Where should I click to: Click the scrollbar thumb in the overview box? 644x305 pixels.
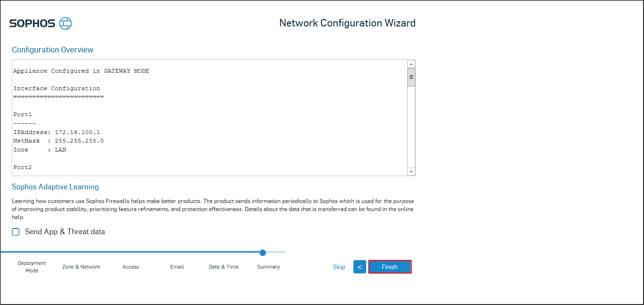pyautogui.click(x=411, y=77)
